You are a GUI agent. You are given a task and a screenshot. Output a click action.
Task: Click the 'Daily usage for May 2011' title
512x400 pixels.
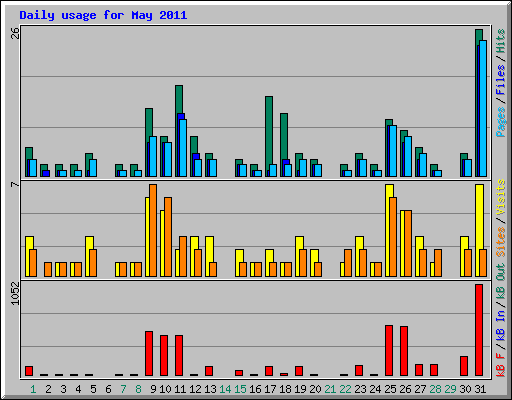click(103, 15)
